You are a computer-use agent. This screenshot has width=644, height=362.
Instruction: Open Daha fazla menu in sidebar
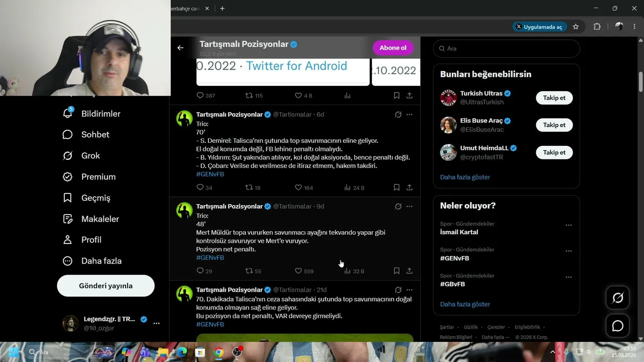92,261
